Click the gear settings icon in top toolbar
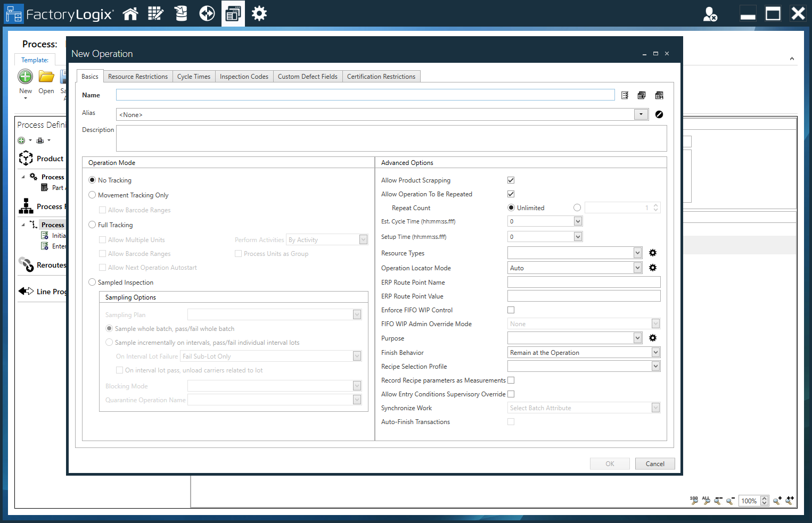The width and height of the screenshot is (812, 523). pyautogui.click(x=259, y=13)
